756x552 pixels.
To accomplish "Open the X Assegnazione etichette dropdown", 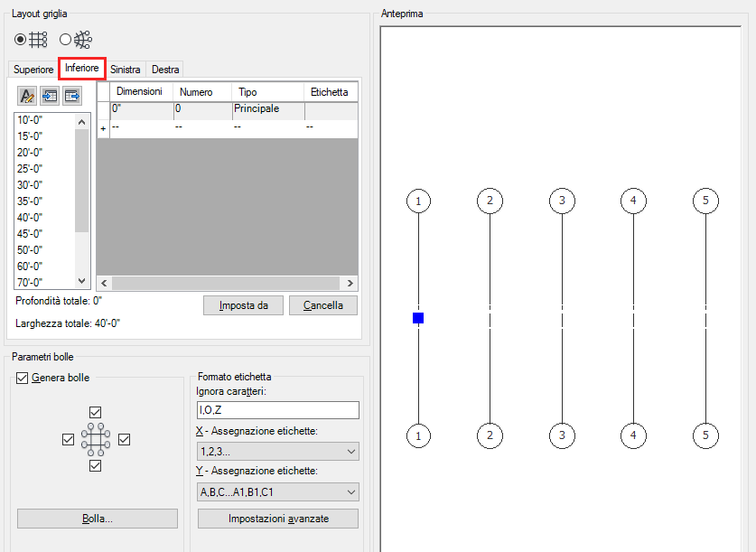I will [278, 452].
